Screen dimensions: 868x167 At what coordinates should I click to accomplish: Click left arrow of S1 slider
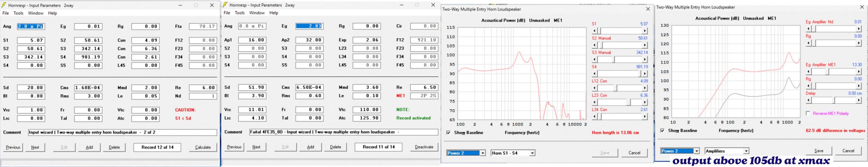pyautogui.click(x=594, y=31)
